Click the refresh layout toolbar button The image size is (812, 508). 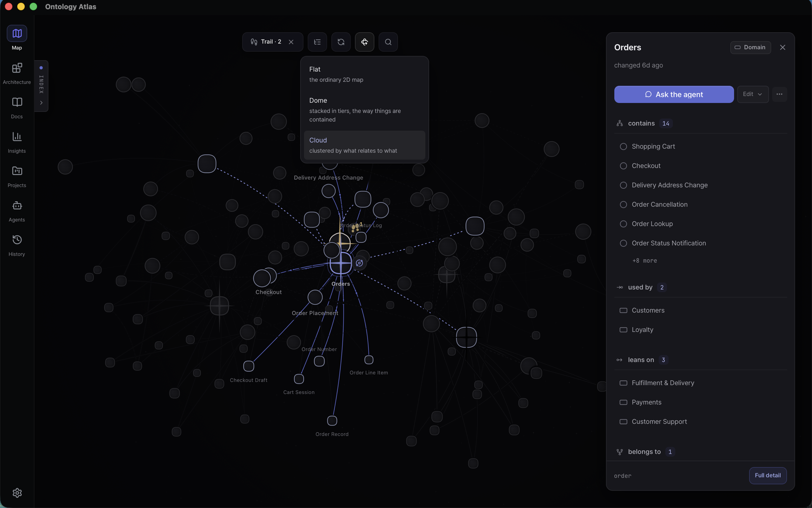point(341,42)
